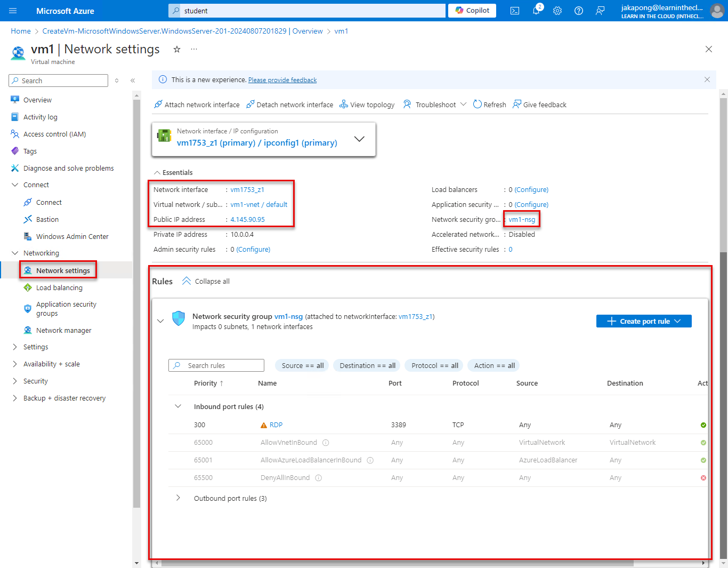Toggle the expand/collapse all sidebar icon
The width and height of the screenshot is (728, 568).
tap(117, 81)
